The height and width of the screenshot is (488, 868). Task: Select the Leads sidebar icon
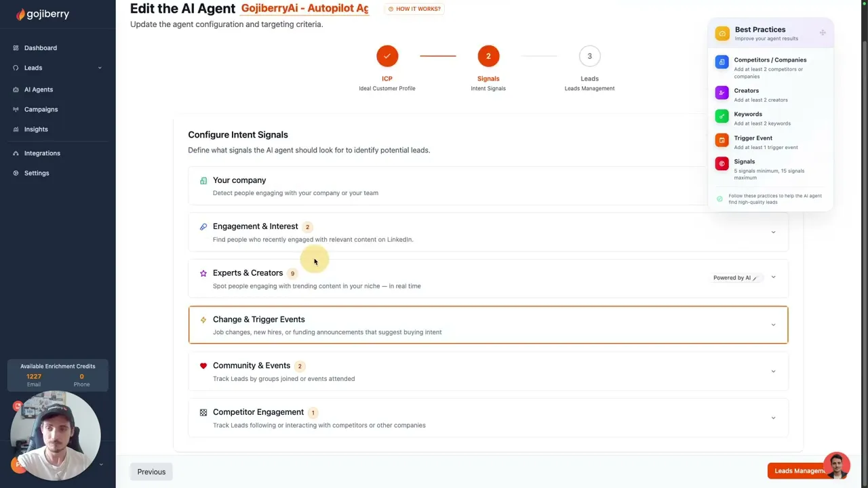16,68
